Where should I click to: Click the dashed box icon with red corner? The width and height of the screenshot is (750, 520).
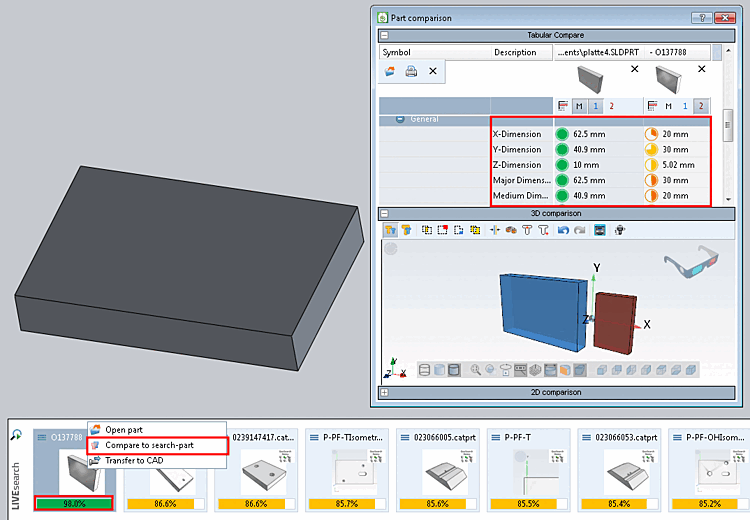click(x=442, y=230)
